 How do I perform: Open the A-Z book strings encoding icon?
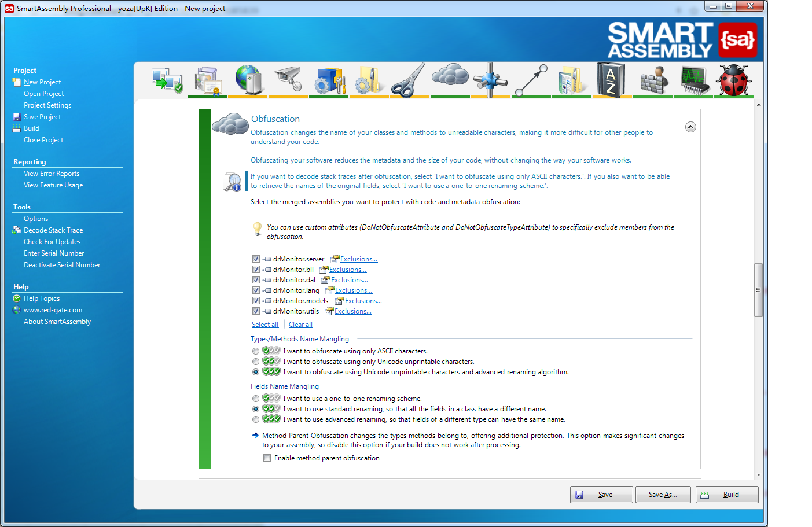point(611,80)
